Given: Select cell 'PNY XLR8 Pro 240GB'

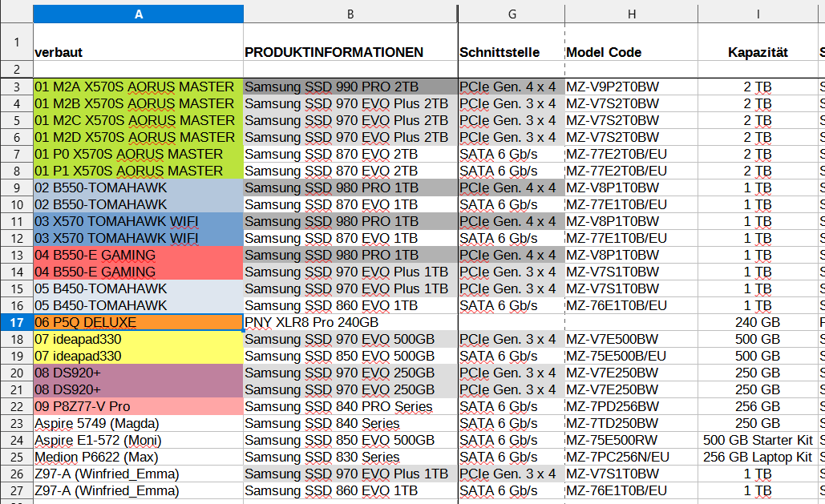Looking at the screenshot, I should point(350,322).
